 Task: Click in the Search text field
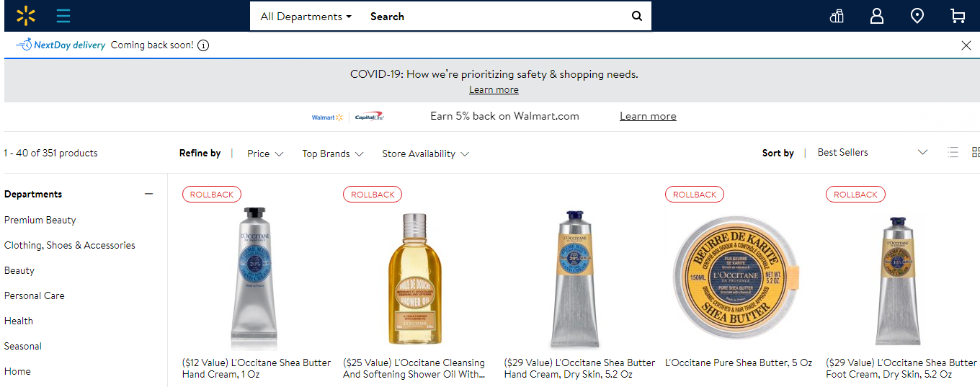tap(490, 16)
